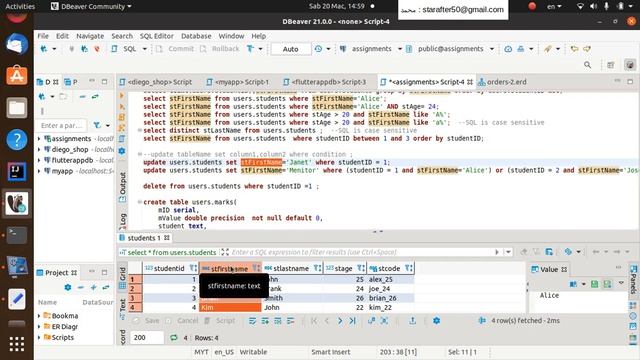Expand the myapp connection node
Screen dimensions: 640x360
click(39, 171)
